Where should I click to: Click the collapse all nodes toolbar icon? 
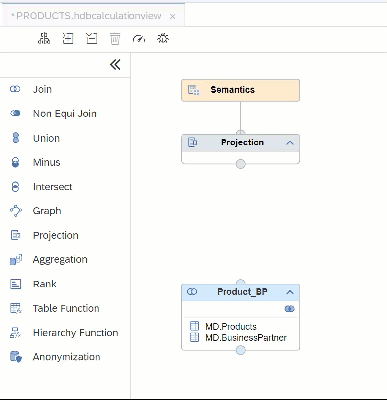click(91, 39)
